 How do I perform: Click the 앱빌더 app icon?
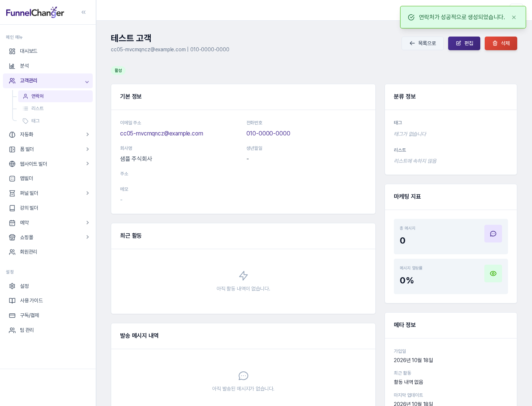(12, 179)
